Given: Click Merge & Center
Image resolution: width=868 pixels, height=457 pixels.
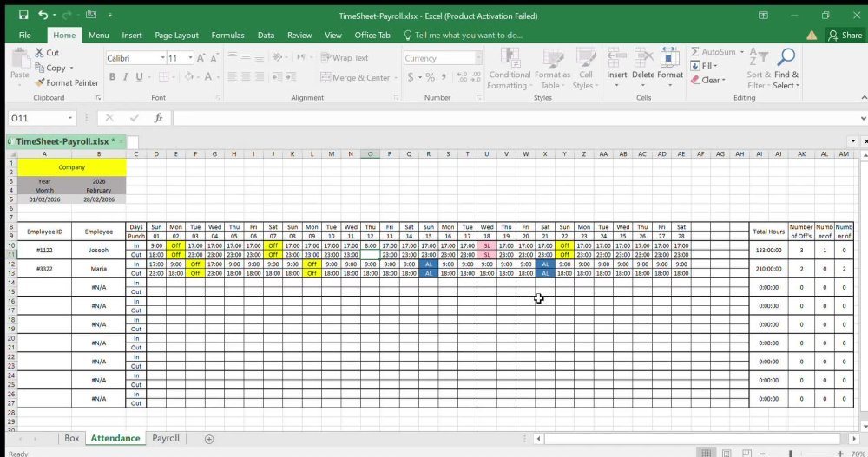Looking at the screenshot, I should tap(355, 77).
